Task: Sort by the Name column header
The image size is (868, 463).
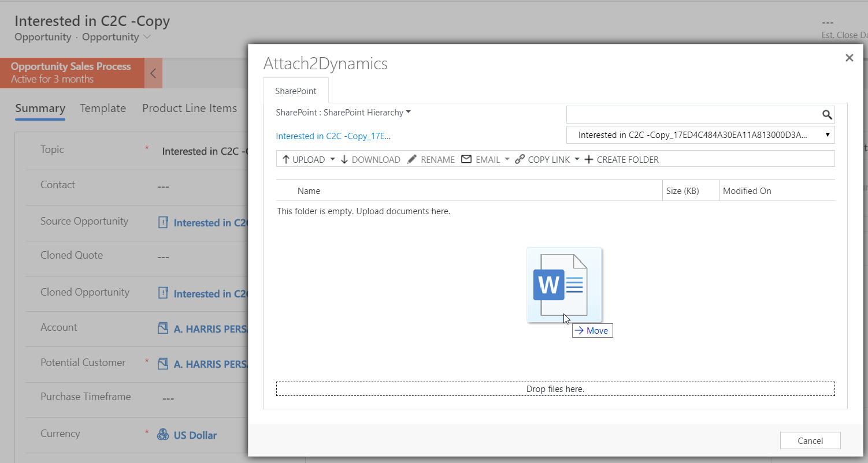Action: click(309, 191)
